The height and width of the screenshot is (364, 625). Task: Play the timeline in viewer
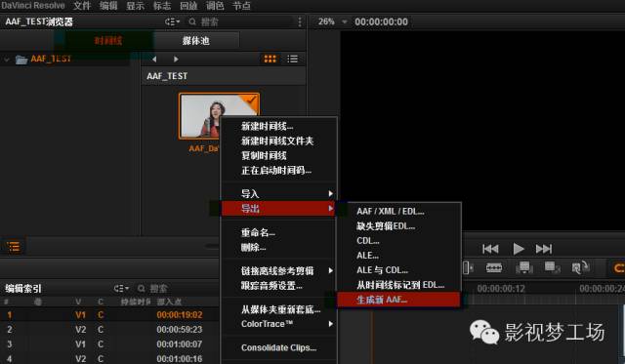[519, 249]
